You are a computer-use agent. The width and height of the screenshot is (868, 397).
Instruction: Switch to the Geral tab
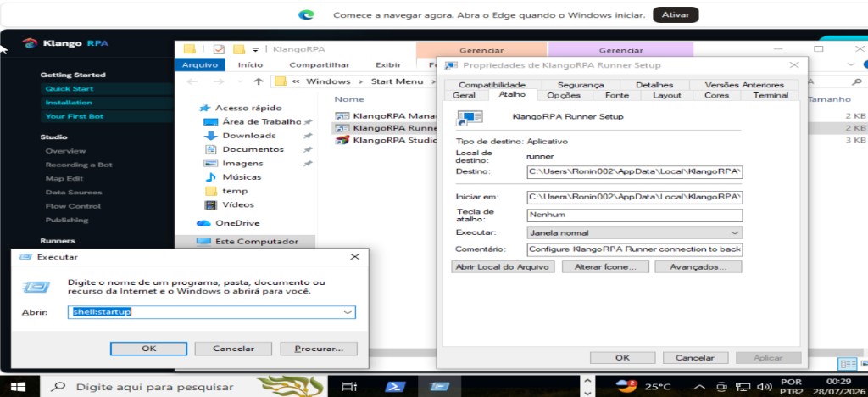coord(464,95)
